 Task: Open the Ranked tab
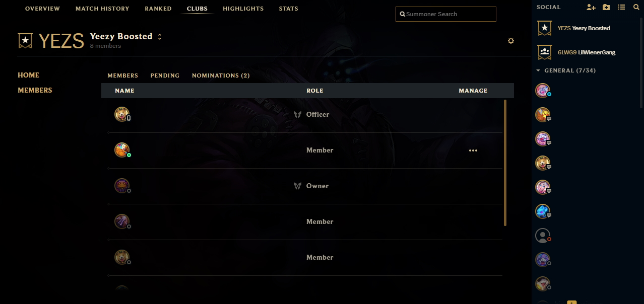pos(158,9)
